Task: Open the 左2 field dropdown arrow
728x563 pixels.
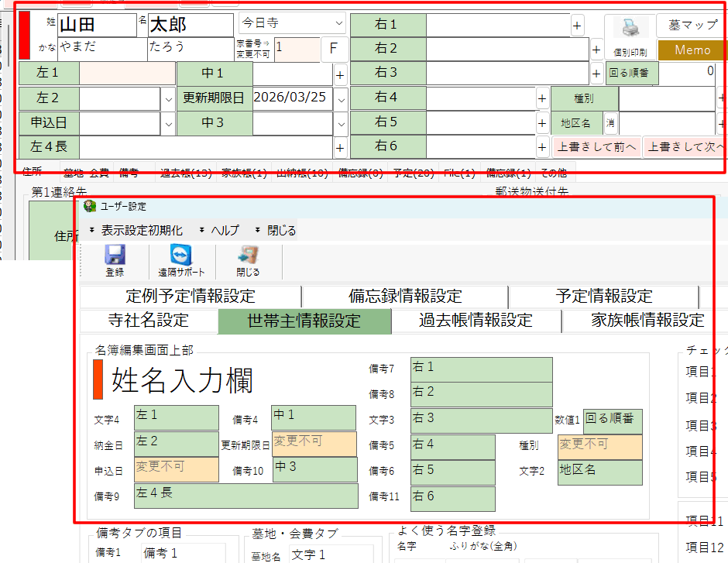Action: [x=169, y=99]
